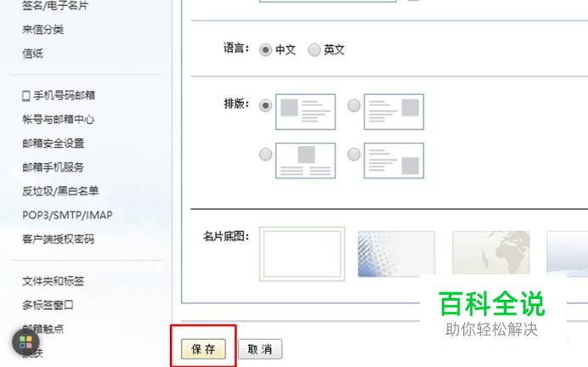Open POP3/SMTP/IMAP settings
This screenshot has height=367, width=588.
(x=67, y=215)
